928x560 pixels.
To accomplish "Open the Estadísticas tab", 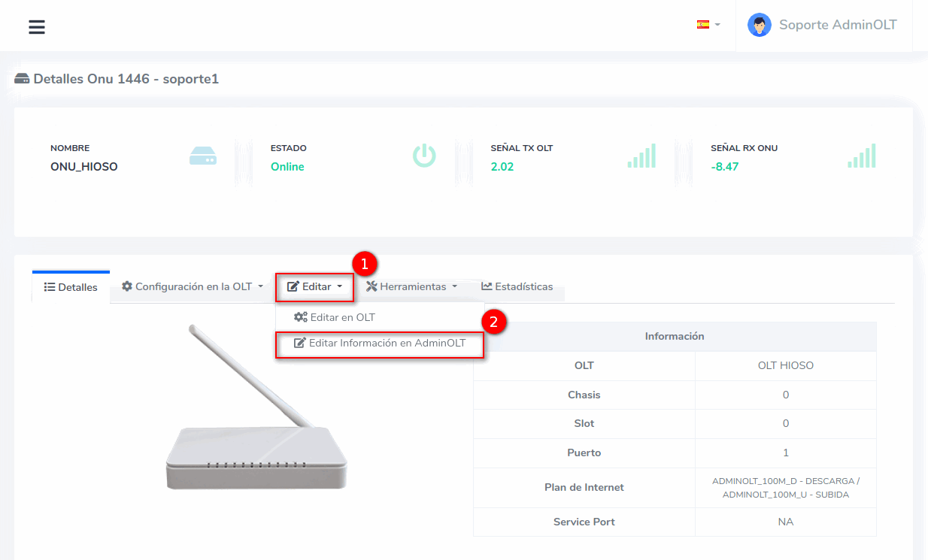I will (x=517, y=286).
